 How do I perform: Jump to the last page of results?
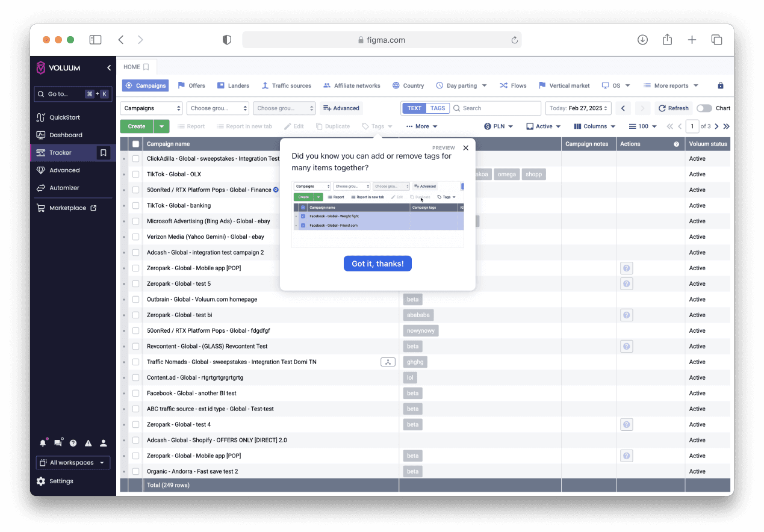(726, 126)
